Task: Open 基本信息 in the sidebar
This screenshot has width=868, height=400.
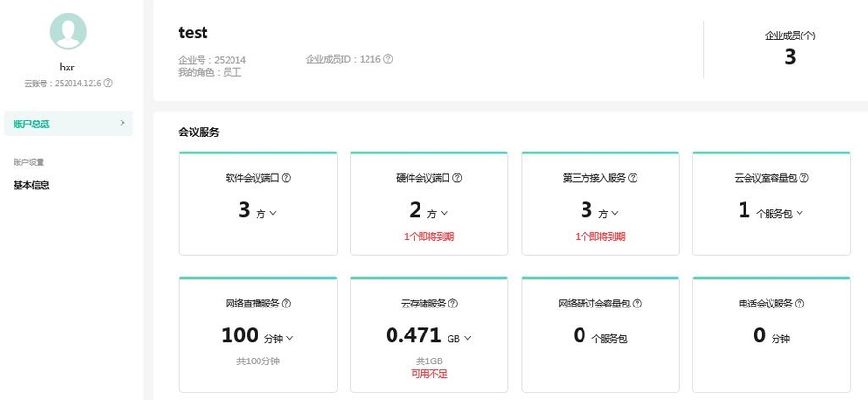Action: tap(32, 184)
